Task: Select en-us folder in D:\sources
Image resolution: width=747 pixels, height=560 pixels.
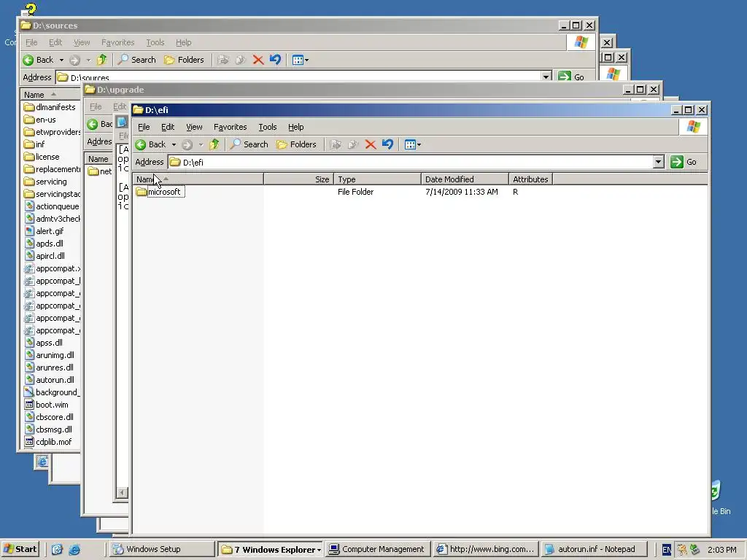Action: click(39, 120)
